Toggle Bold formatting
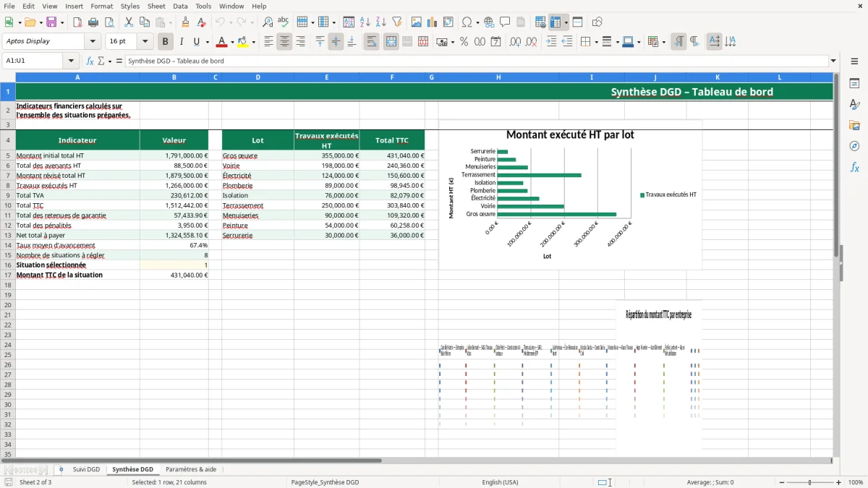The image size is (868, 488). [x=166, y=42]
